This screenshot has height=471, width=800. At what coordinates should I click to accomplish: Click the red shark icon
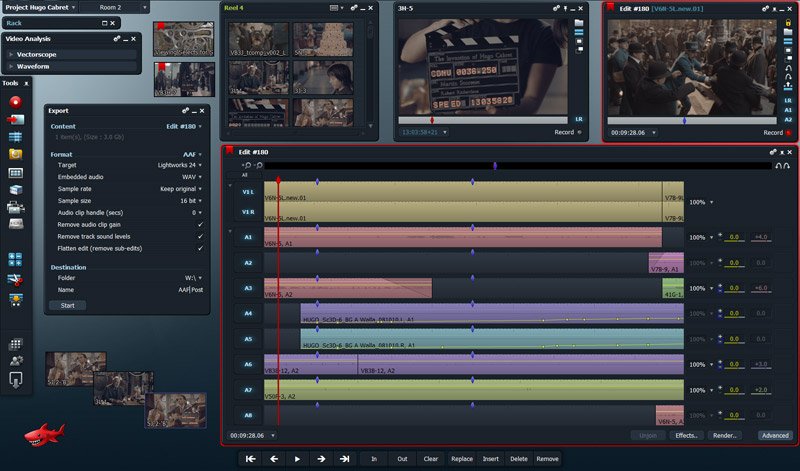click(45, 433)
